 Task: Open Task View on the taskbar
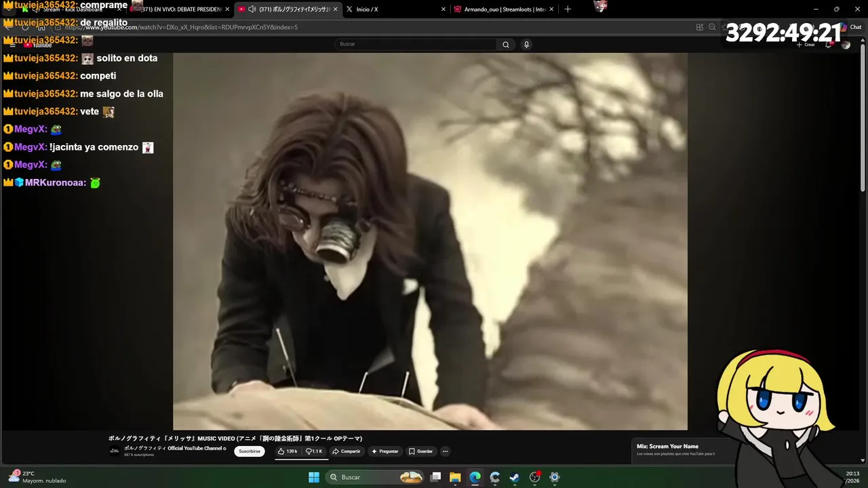click(x=436, y=477)
